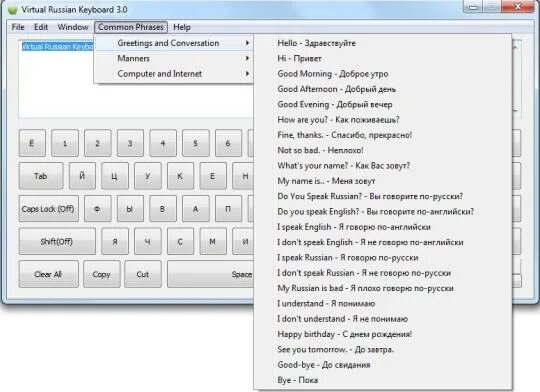The image size is (540, 392).
Task: Insert phrase Hello - Здравствуйте
Action: coord(382,43)
